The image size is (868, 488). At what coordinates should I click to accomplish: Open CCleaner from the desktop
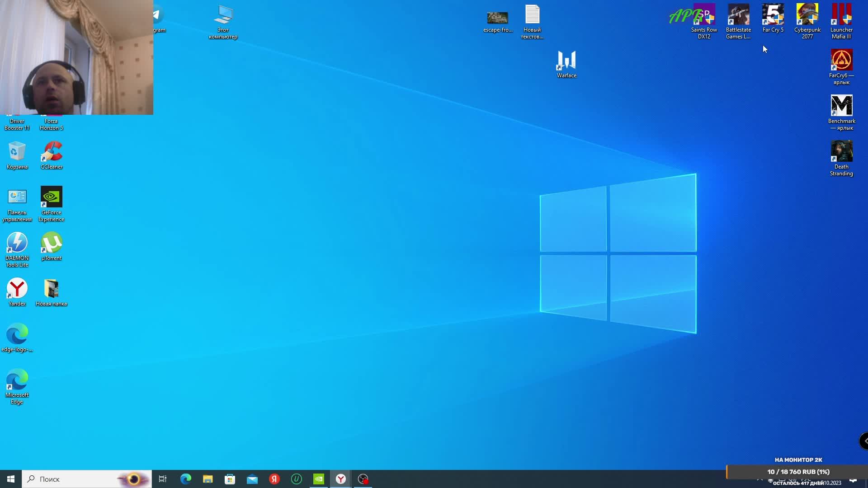coord(52,152)
